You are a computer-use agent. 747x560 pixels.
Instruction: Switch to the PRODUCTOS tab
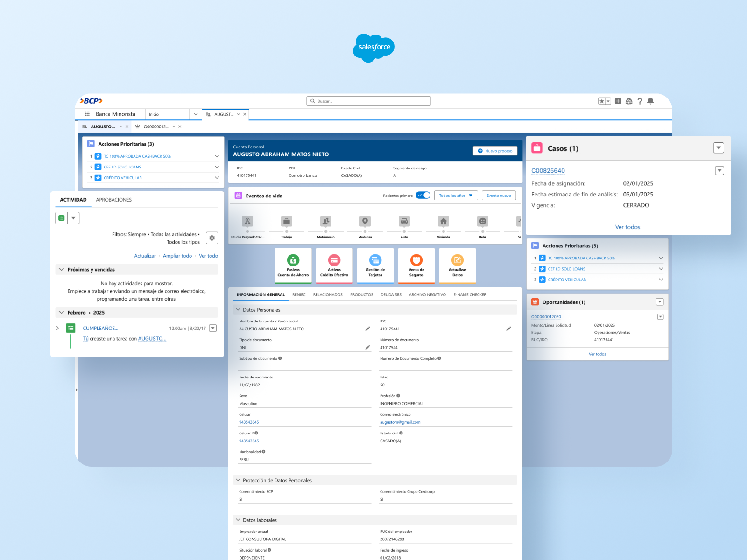click(x=362, y=295)
